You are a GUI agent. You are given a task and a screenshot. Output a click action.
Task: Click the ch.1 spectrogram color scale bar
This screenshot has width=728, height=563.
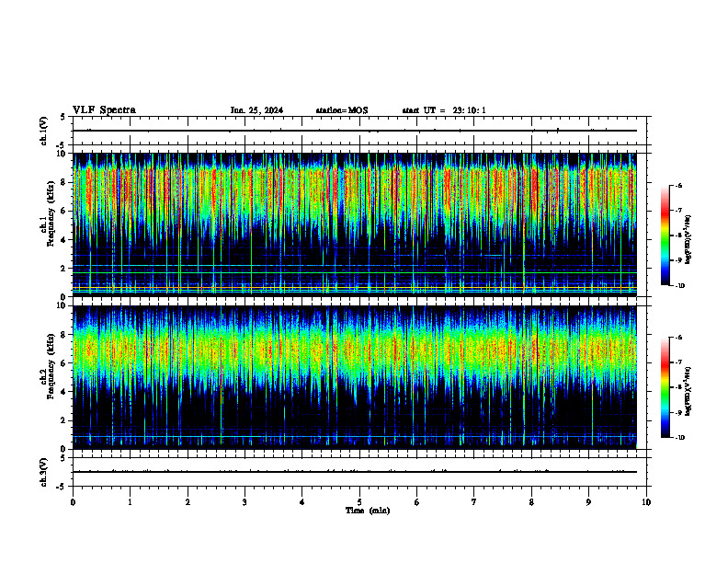665,236
